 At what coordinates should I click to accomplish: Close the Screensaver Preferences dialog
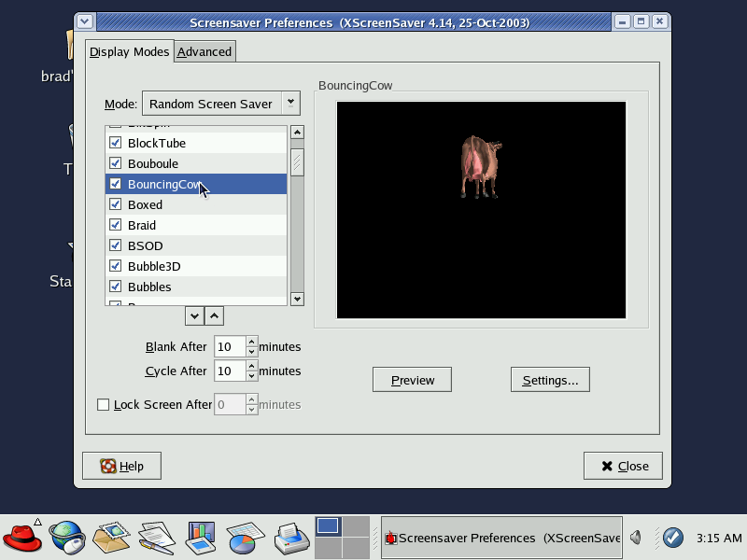[x=623, y=466]
